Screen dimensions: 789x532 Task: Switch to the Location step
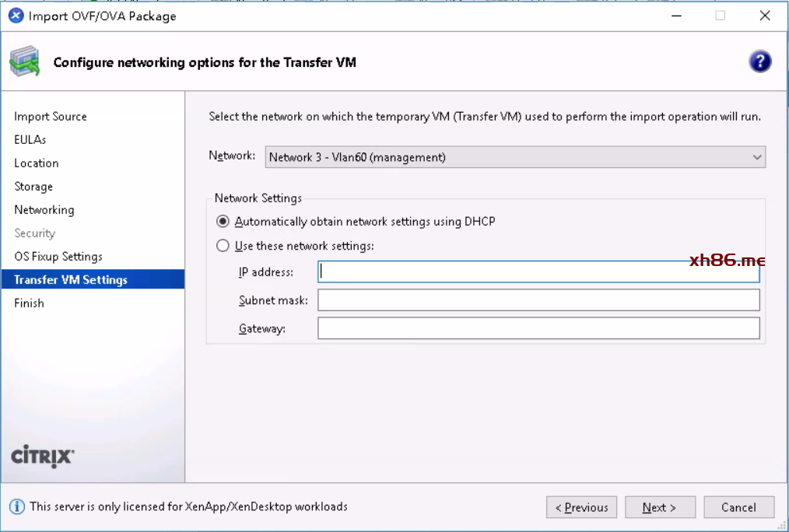coord(37,163)
